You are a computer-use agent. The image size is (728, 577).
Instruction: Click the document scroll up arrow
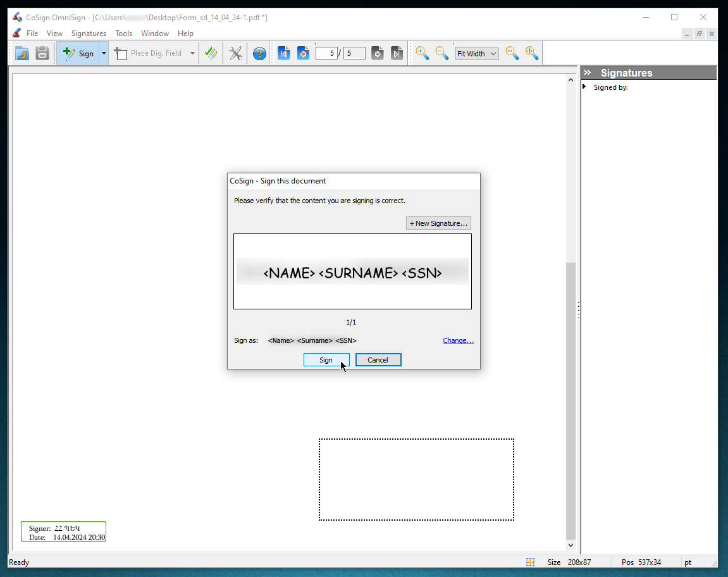[x=571, y=80]
